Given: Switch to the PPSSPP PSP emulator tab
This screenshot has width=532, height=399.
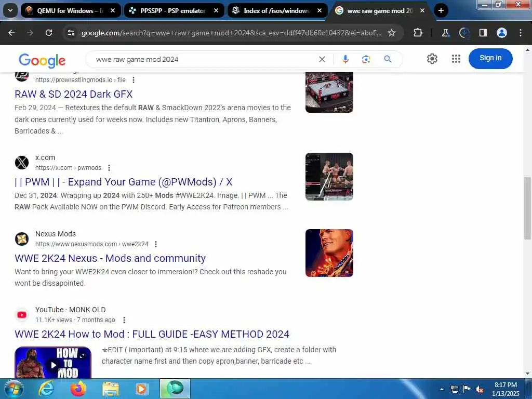Looking at the screenshot, I should pos(174,10).
